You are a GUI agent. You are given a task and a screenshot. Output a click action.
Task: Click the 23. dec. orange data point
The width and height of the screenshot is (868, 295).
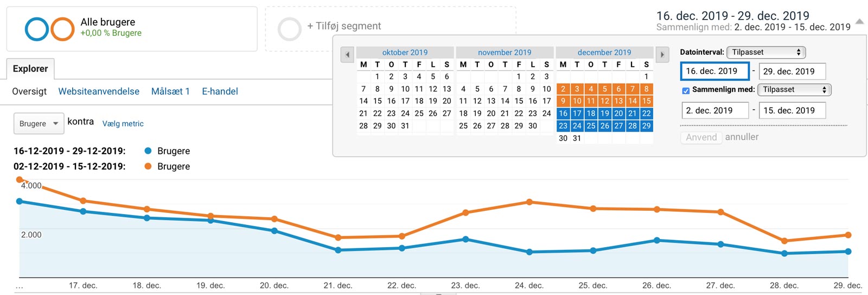465,212
